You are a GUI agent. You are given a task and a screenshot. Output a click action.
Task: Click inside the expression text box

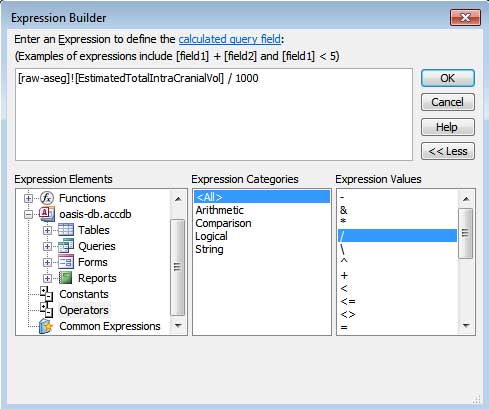(x=214, y=114)
